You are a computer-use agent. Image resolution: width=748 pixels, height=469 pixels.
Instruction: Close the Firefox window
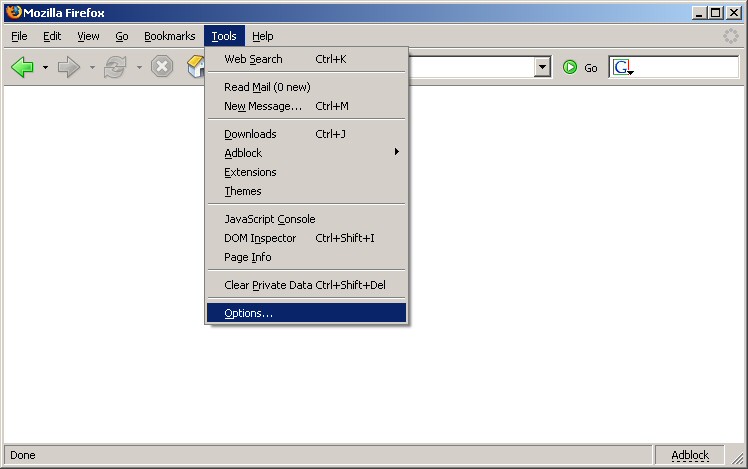734,13
